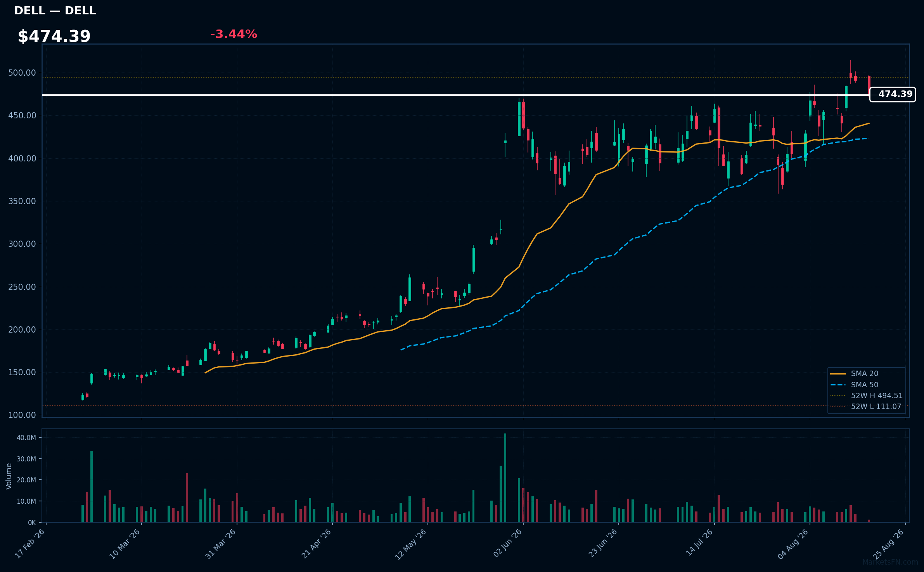The width and height of the screenshot is (924, 572).
Task: Click the 21 Apr '26 date label
Action: [316, 544]
